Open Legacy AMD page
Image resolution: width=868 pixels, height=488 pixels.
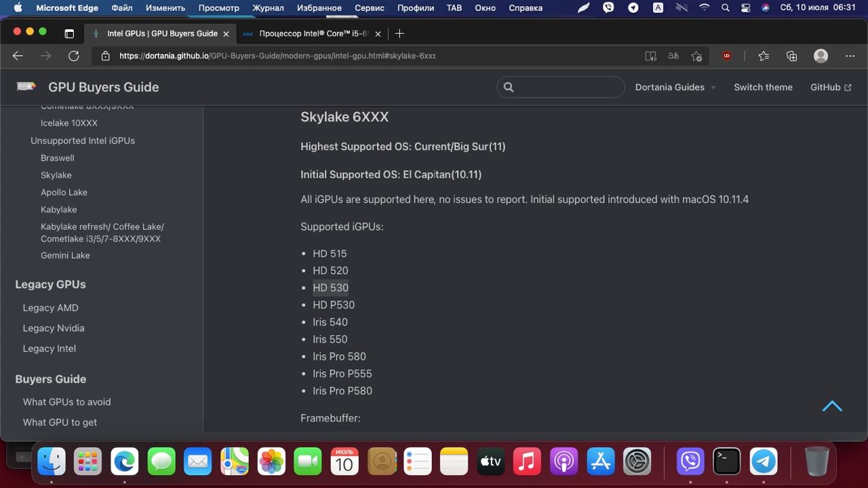[x=51, y=307]
